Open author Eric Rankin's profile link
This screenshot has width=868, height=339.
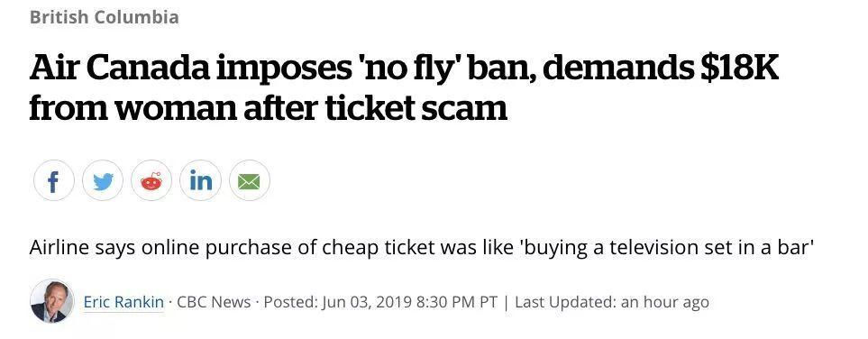pyautogui.click(x=123, y=302)
